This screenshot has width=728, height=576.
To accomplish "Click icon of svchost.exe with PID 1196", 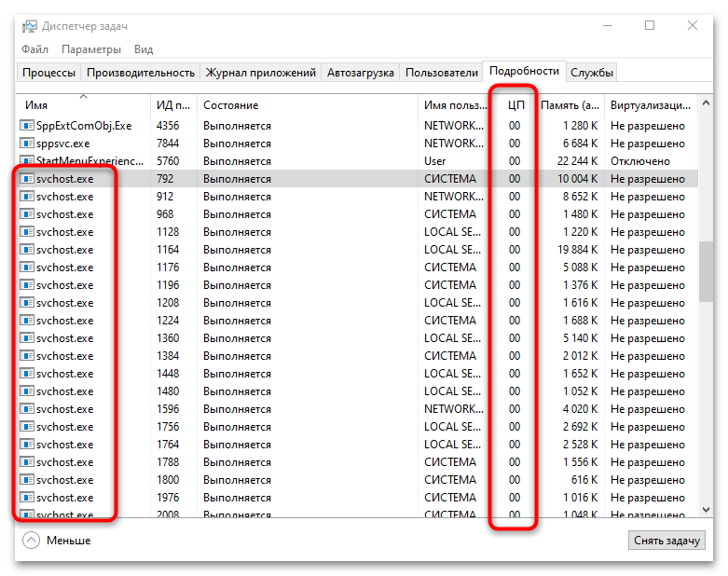I will 27,284.
